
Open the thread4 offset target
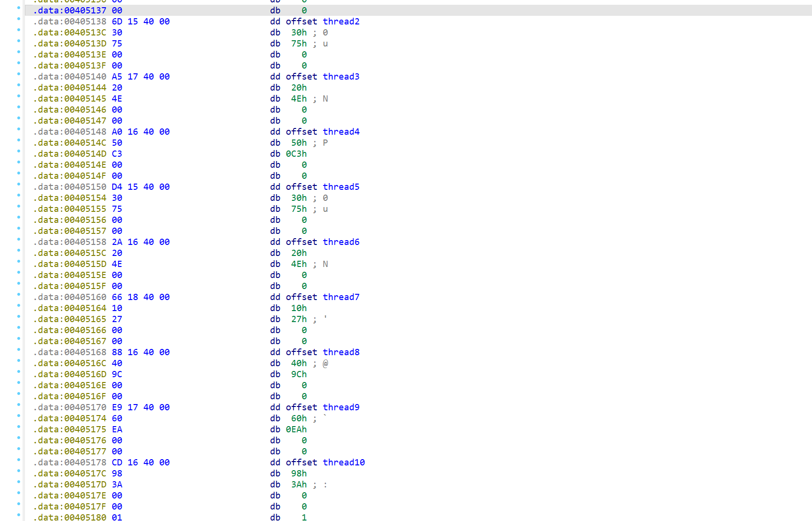click(341, 132)
